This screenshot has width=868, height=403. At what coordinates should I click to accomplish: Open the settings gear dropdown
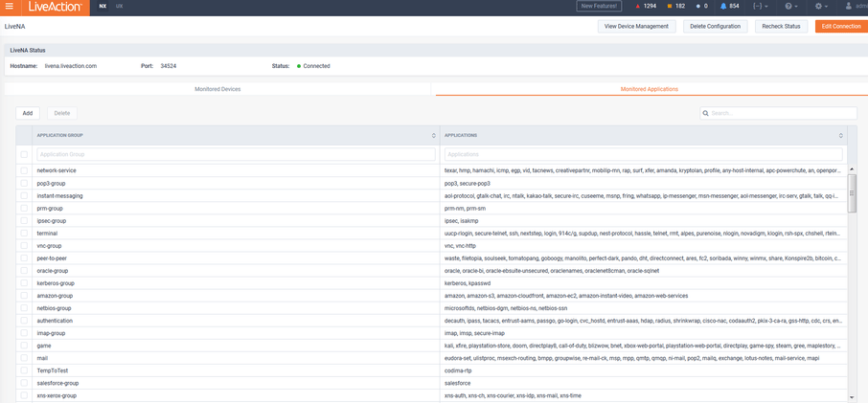point(821,6)
